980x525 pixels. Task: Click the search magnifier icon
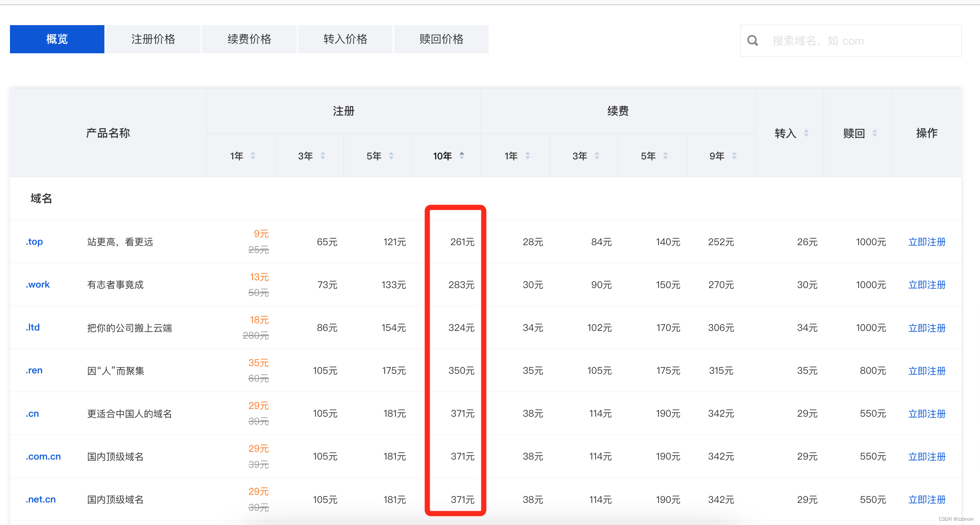click(753, 41)
